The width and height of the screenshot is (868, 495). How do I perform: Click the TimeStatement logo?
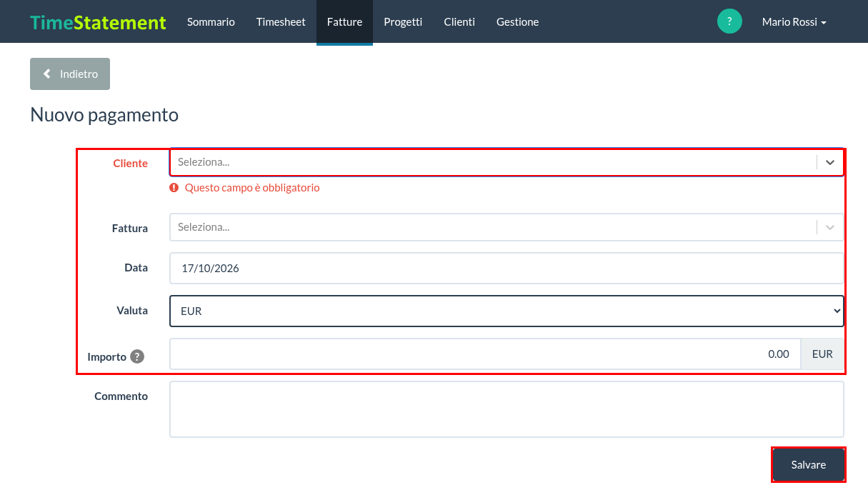point(98,22)
